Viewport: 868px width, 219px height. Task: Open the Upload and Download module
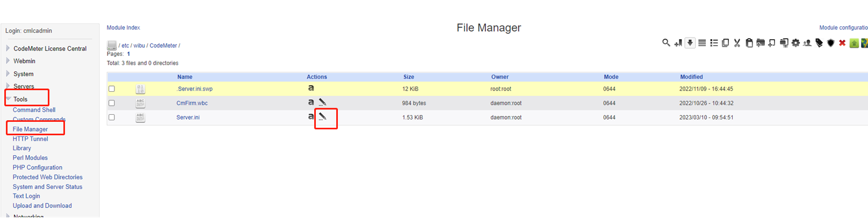42,206
